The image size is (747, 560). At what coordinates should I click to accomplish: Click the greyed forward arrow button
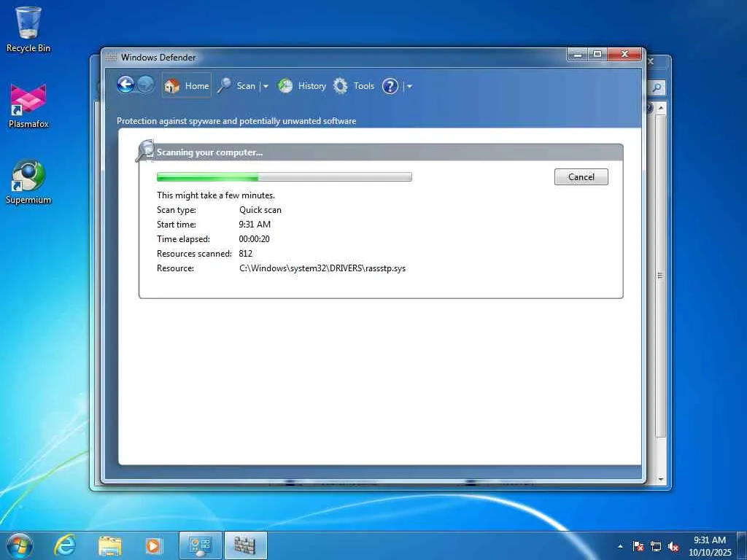[146, 85]
